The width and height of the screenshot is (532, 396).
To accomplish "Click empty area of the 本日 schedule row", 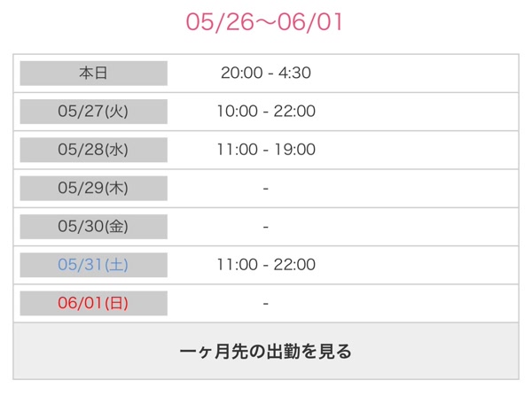I will tap(414, 74).
